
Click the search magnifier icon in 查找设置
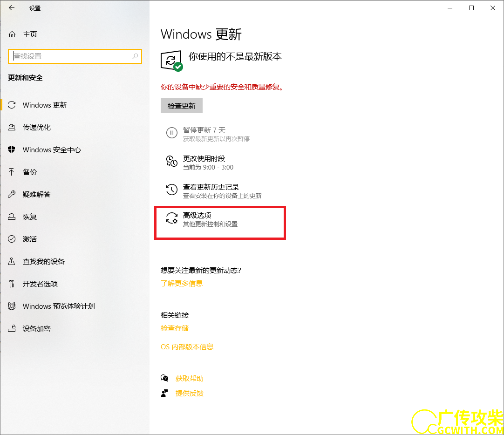pos(135,56)
